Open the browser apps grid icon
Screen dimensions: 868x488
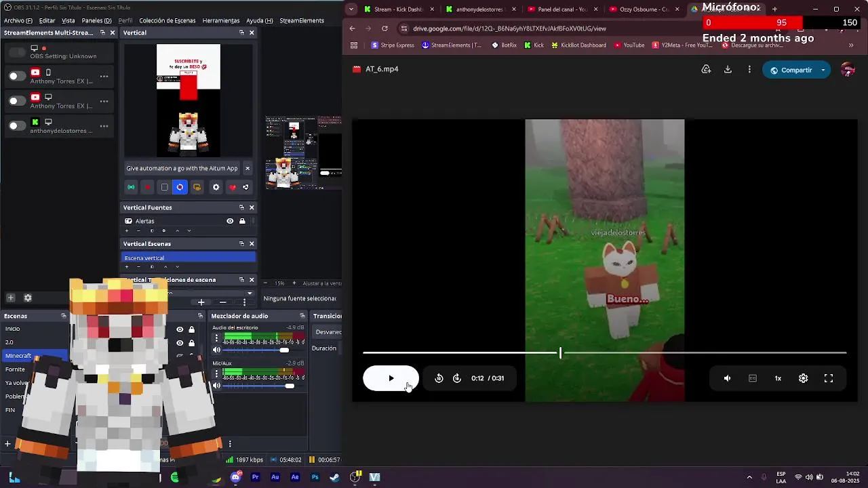coord(354,45)
